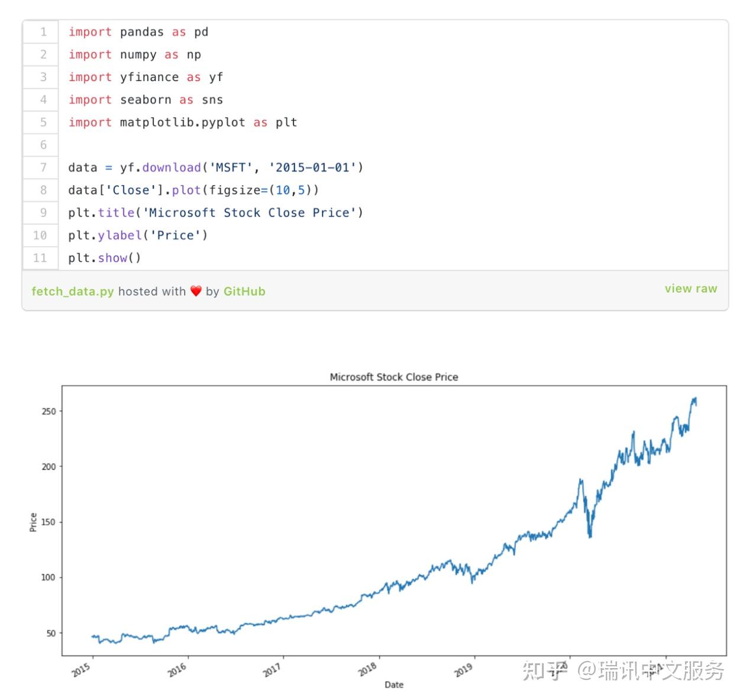Click the 'Date' x-axis label
This screenshot has width=743, height=700.
tap(394, 685)
